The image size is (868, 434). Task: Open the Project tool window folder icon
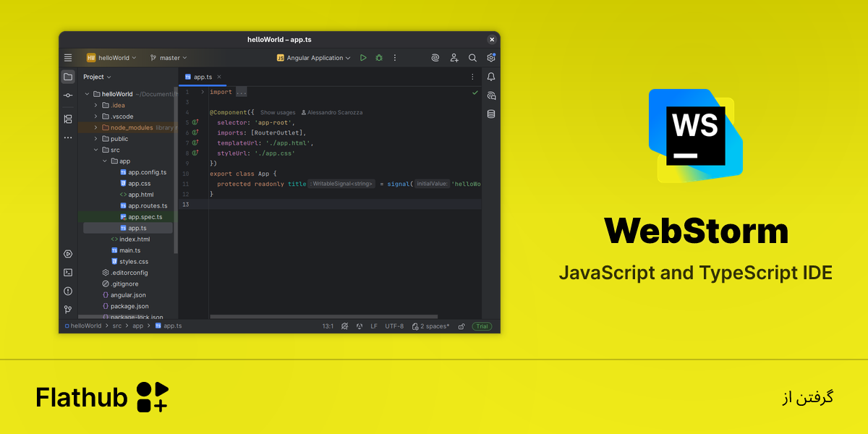click(x=68, y=77)
